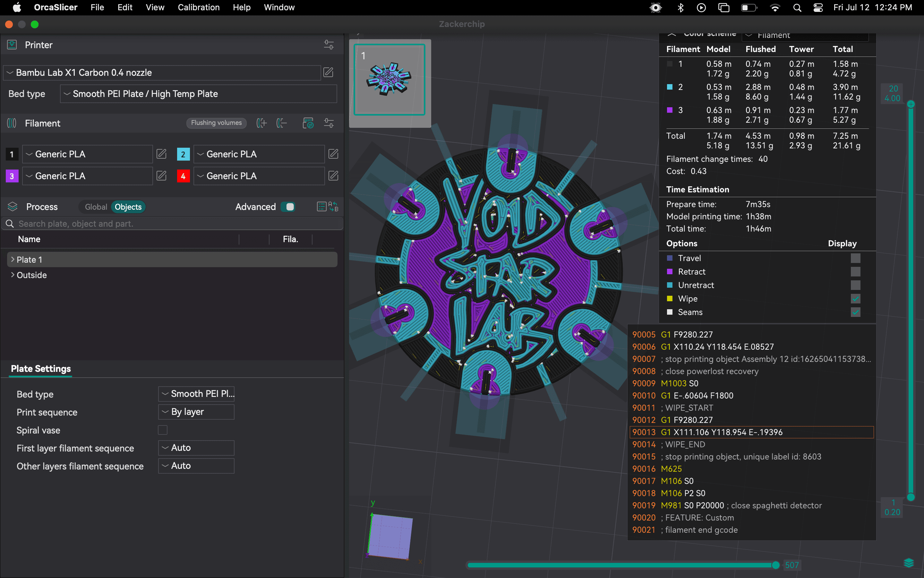Screen dimensions: 924x578
Task: Toggle Unretract display checkbox
Action: (x=855, y=285)
